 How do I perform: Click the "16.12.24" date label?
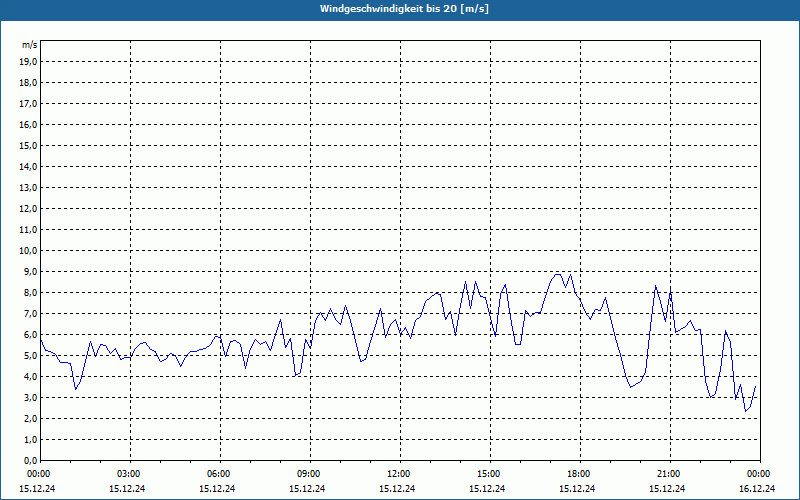pyautogui.click(x=757, y=488)
